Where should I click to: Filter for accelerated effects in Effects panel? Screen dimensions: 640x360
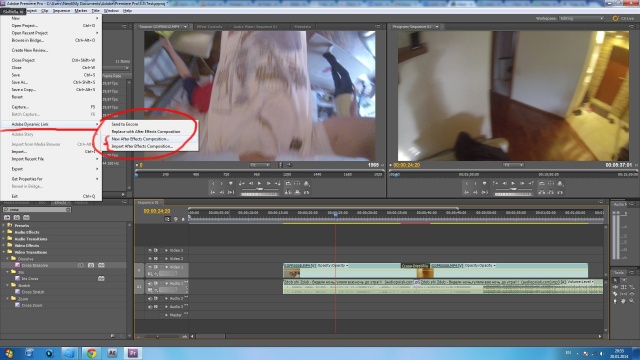pos(7,218)
